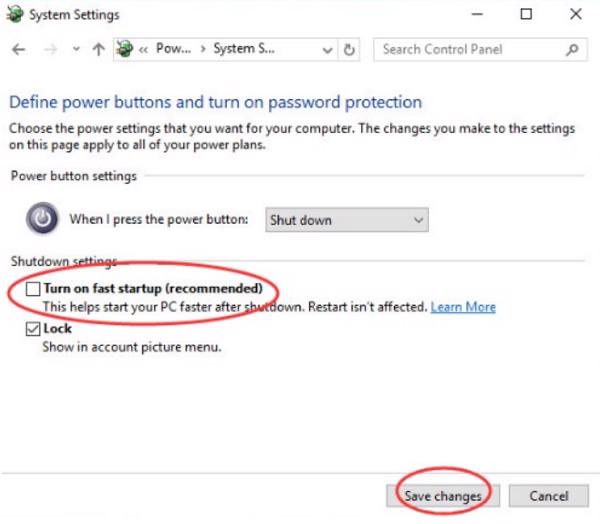Focus the Search Control Panel field
The height and width of the screenshot is (524, 600).
468,49
